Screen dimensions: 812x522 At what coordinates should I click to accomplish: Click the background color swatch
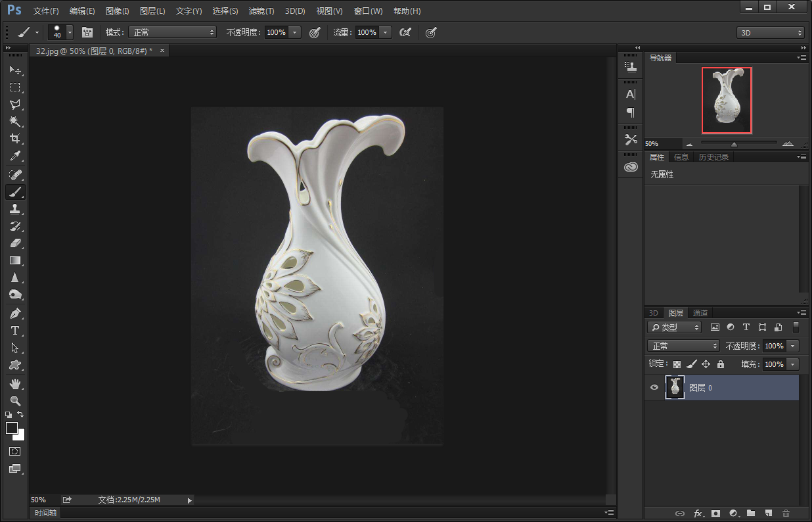(x=20, y=437)
